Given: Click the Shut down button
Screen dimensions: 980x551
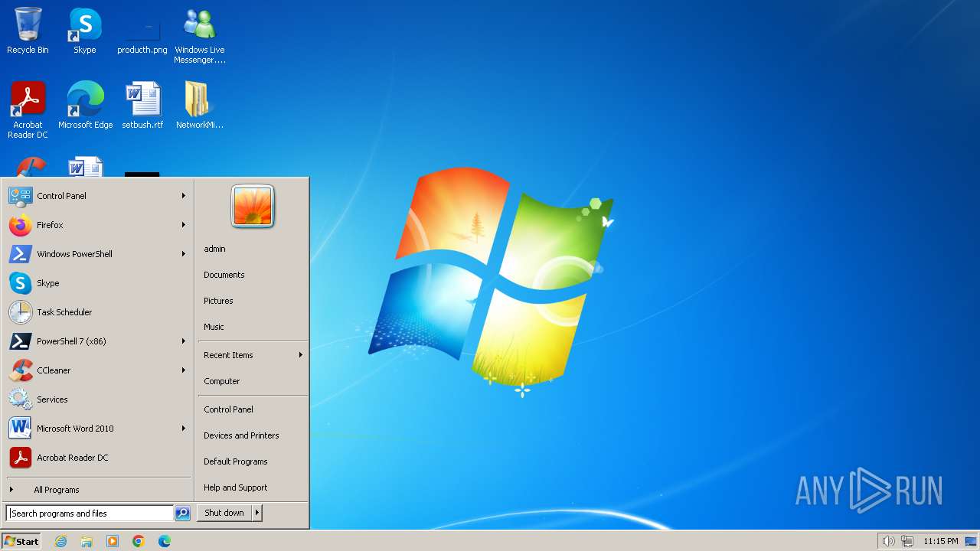Looking at the screenshot, I should 224,513.
